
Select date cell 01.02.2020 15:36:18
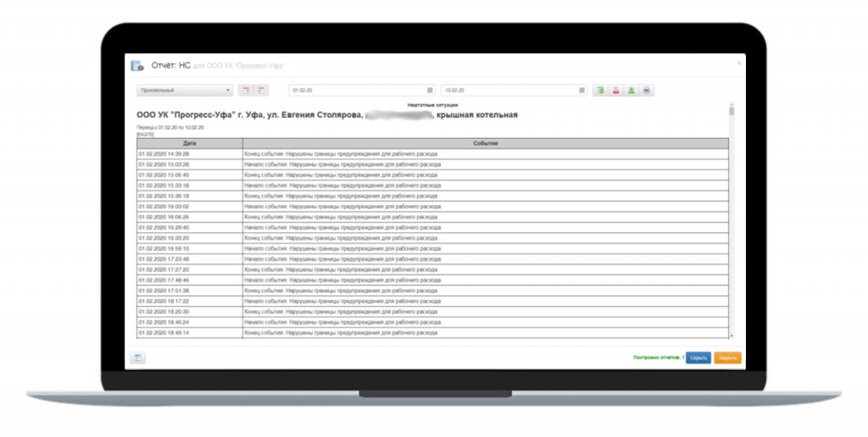pyautogui.click(x=189, y=196)
